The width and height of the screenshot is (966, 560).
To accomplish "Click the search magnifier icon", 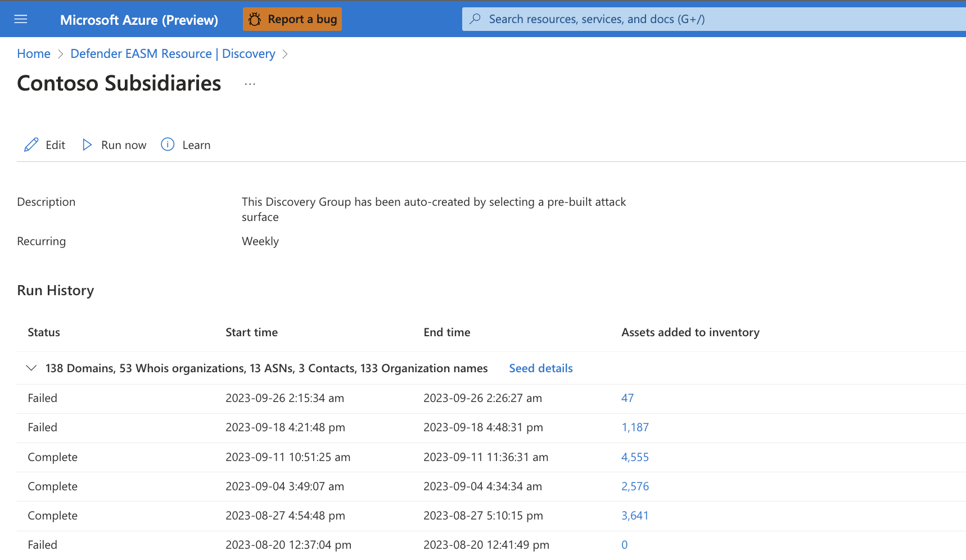I will pyautogui.click(x=475, y=19).
